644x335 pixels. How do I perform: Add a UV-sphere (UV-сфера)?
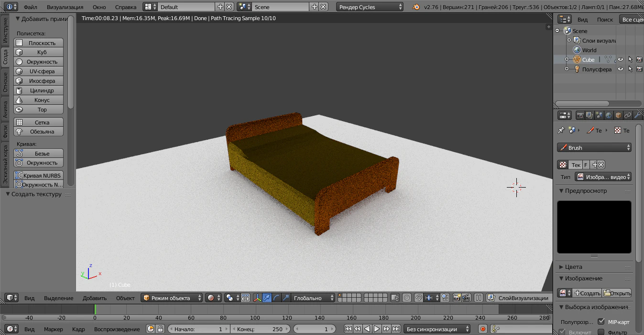[x=39, y=71]
